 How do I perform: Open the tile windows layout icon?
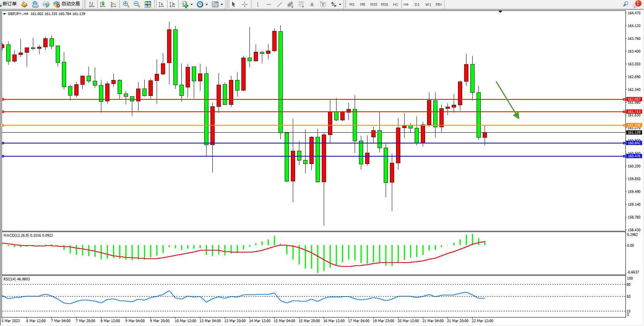pos(148,4)
